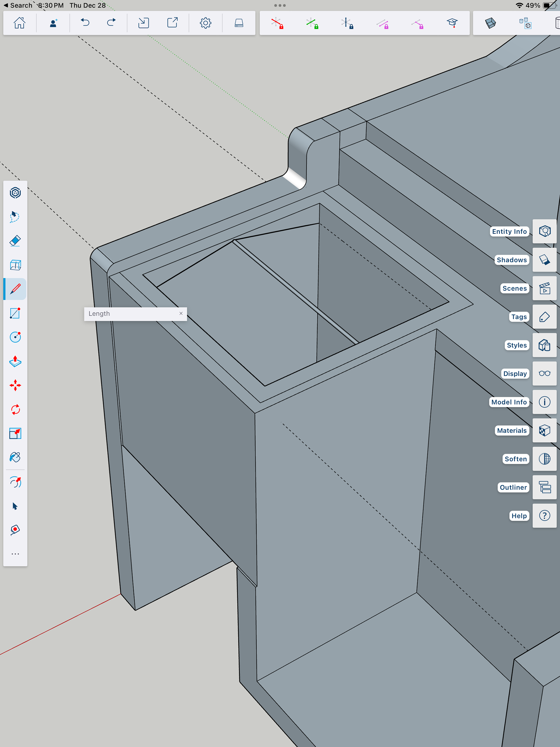
Task: Select the Rotate tool
Action: pyautogui.click(x=15, y=410)
